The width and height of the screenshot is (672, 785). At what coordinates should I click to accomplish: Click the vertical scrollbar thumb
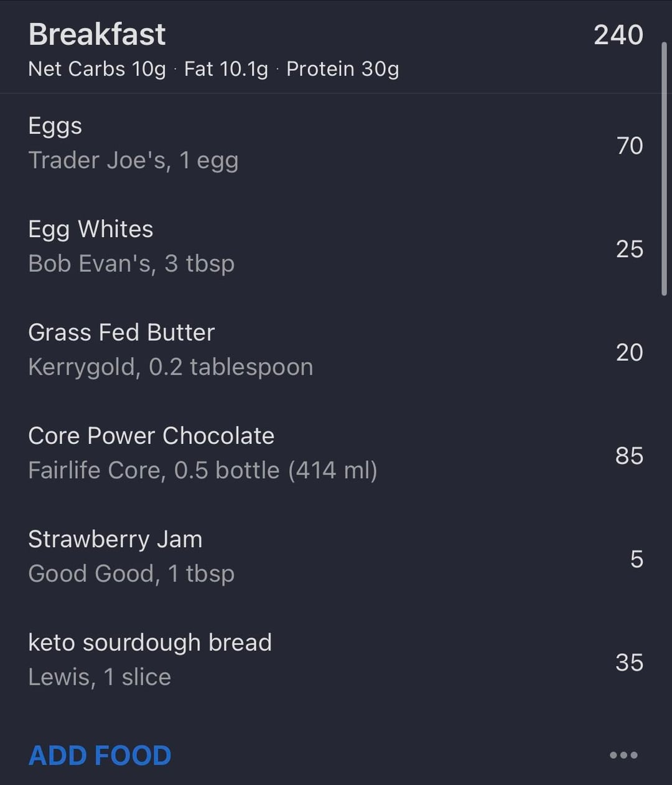tap(664, 168)
